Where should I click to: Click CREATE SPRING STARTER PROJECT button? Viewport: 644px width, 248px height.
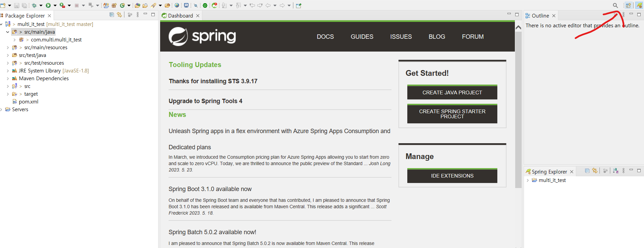point(452,114)
